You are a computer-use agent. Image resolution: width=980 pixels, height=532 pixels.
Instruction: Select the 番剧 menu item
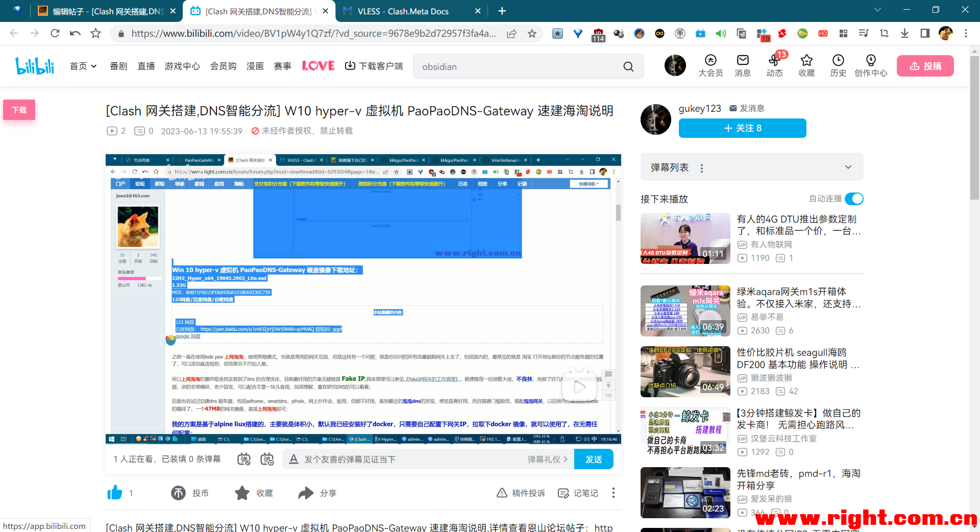point(118,66)
